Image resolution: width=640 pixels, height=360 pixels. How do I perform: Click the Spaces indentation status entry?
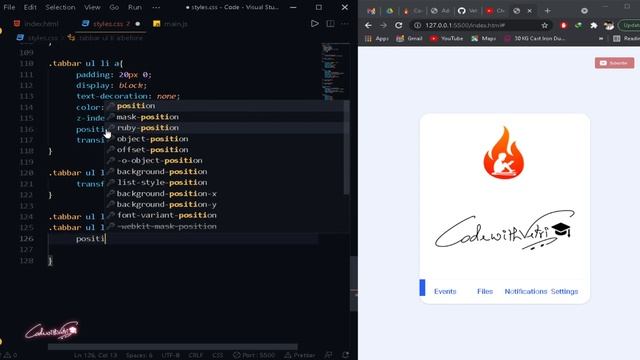click(139, 355)
